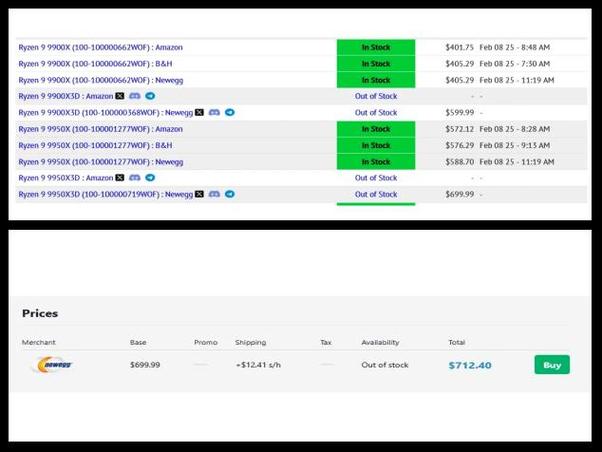Click the Base column header

click(x=138, y=342)
